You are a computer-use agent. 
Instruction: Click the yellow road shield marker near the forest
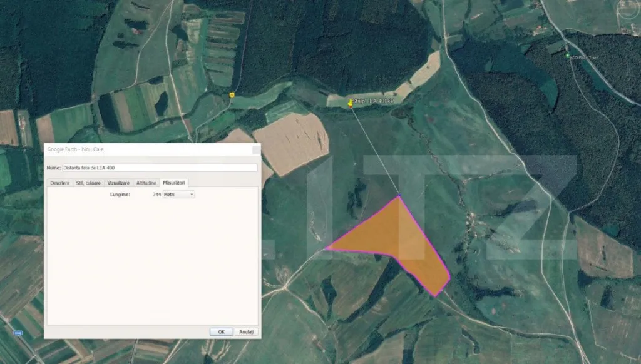[x=232, y=94]
